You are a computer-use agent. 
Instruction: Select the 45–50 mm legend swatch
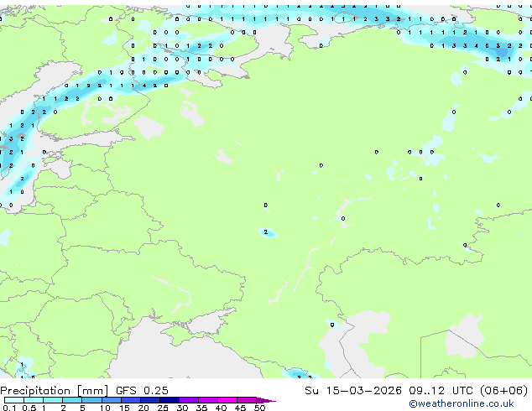[247, 400]
